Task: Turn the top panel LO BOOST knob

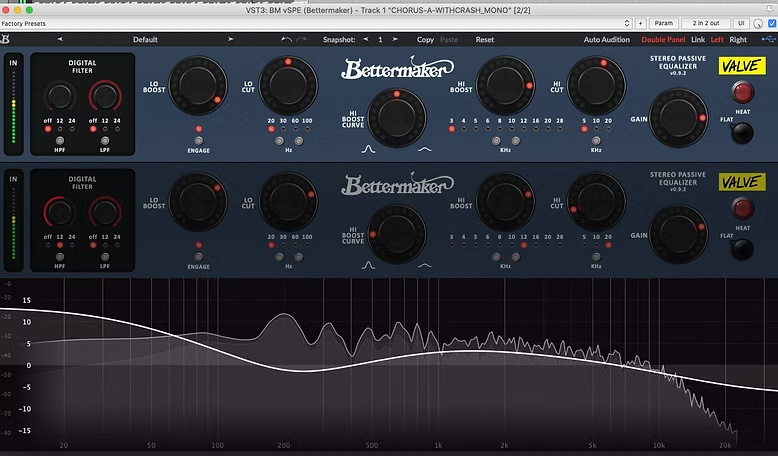Action: [x=198, y=85]
